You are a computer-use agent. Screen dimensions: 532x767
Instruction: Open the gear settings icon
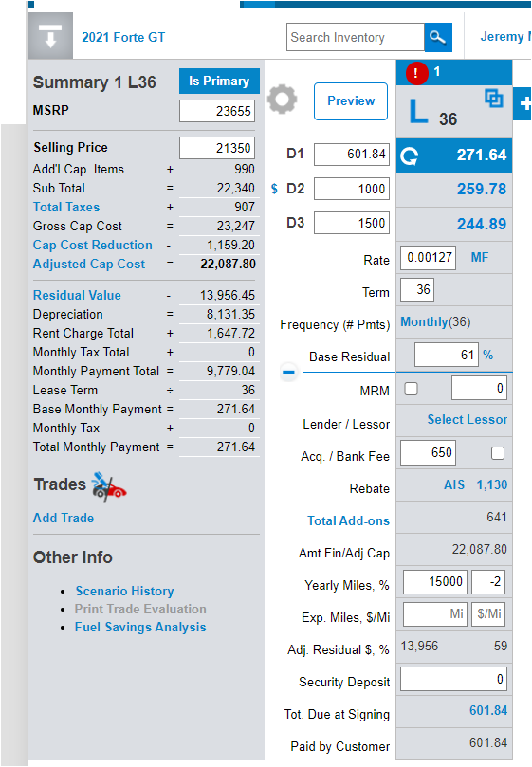coord(283,100)
